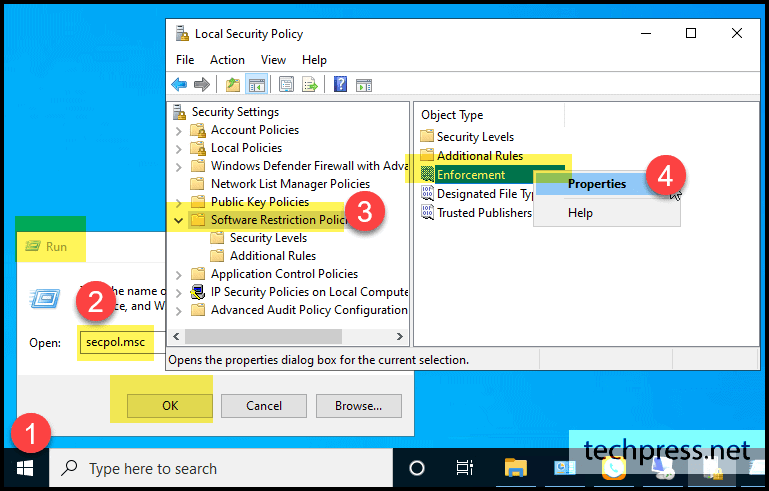Click the Additional Rules folder icon in right pane
The width and height of the screenshot is (769, 491).
pyautogui.click(x=427, y=155)
